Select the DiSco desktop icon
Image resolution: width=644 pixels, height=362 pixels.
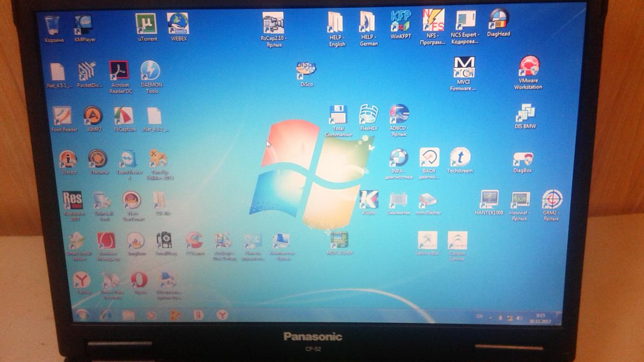306,71
